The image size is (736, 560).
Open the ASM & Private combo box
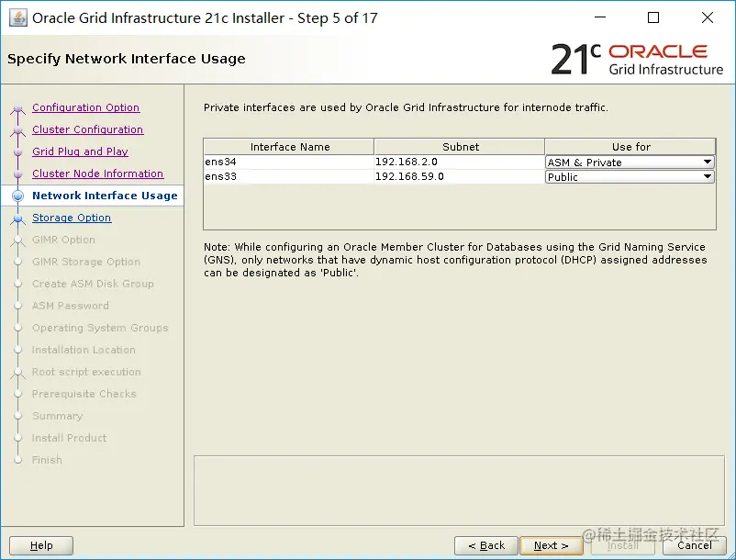(x=630, y=162)
